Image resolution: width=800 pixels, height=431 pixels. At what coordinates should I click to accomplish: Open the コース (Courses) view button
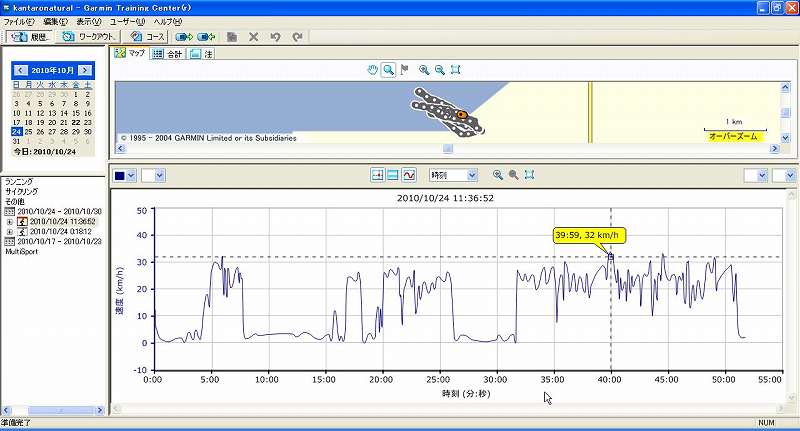[146, 37]
